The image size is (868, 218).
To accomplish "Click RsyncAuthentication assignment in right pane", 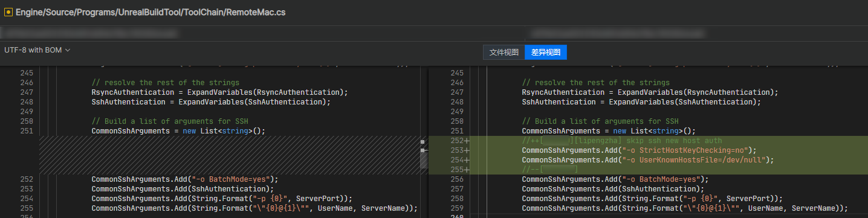I will coord(650,92).
